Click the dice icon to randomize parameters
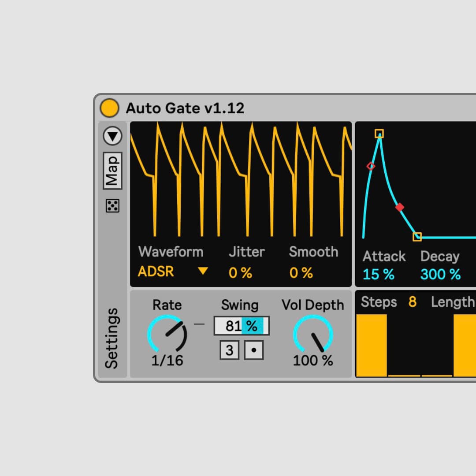This screenshot has width=476, height=476. 112,205
